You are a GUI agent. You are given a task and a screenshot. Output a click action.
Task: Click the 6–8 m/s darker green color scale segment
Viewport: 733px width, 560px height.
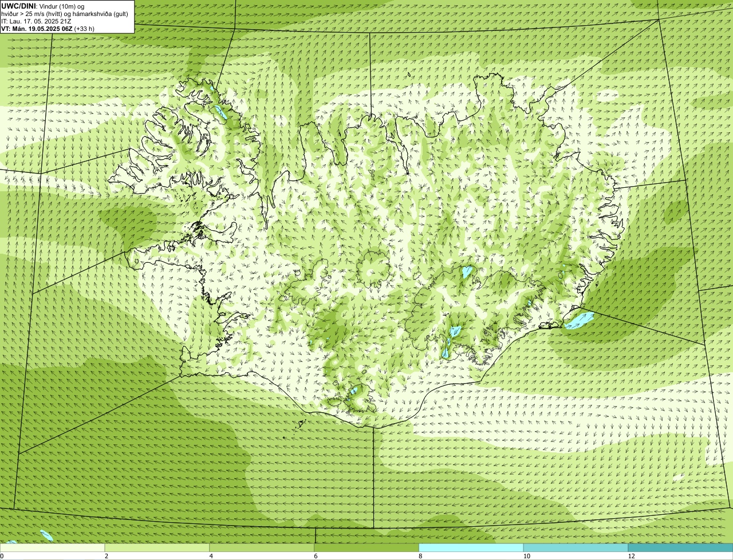[x=366, y=547]
